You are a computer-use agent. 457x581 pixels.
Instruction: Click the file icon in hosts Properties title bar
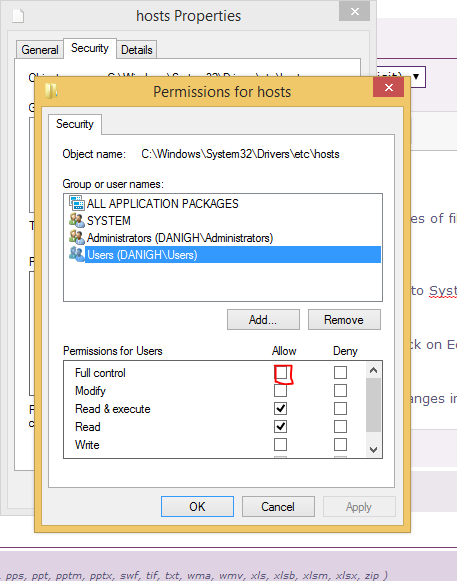click(18, 16)
